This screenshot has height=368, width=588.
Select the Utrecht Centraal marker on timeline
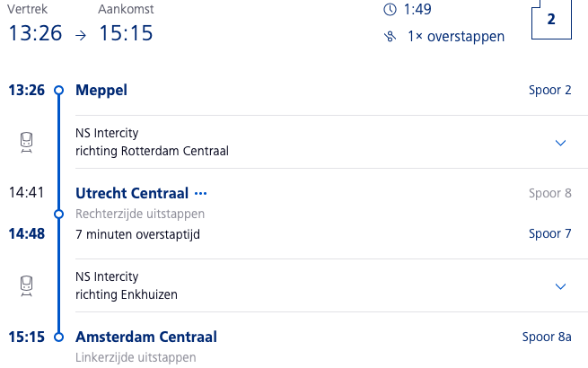(x=59, y=215)
